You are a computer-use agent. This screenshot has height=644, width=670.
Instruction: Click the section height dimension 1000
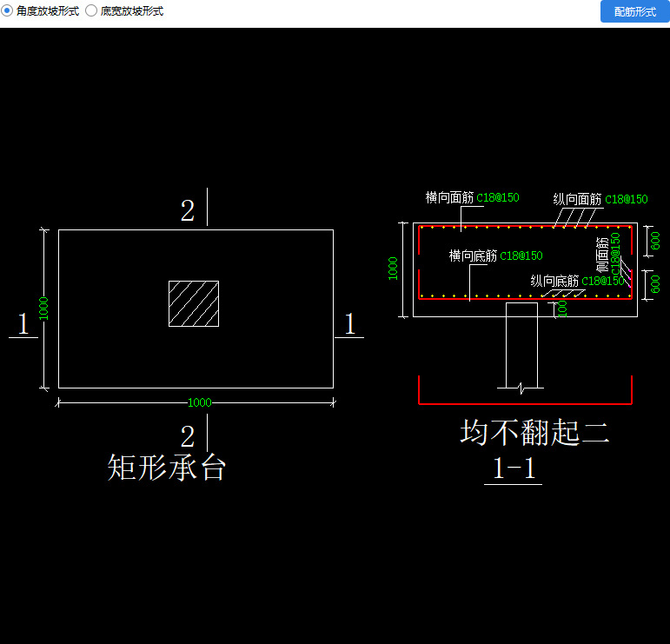[393, 269]
